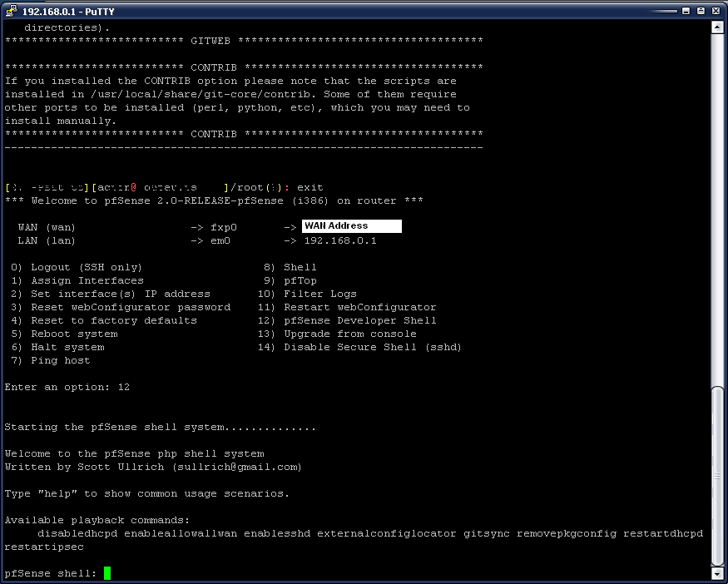Image resolution: width=728 pixels, height=584 pixels.
Task: Click the 'WAN (wan)' interface label
Action: 47,227
